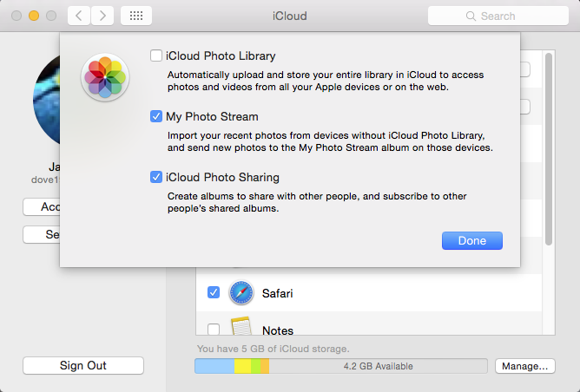
Task: Focus the Search field
Action: click(x=498, y=16)
